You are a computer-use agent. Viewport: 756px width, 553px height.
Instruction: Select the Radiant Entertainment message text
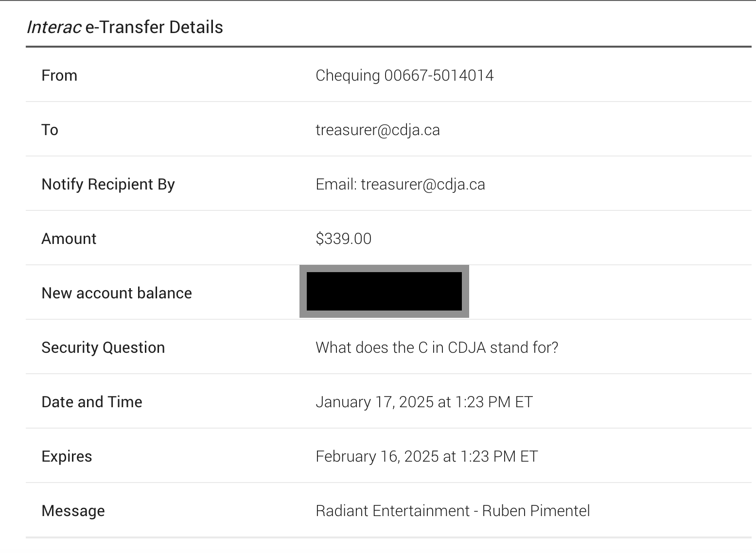point(453,511)
